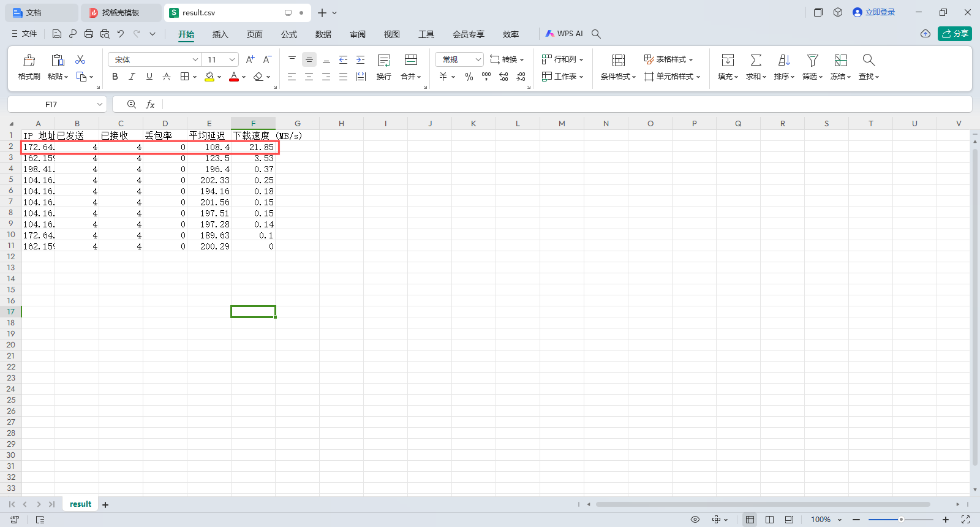
Task: Open the font size dropdown showing 11
Action: click(232, 59)
